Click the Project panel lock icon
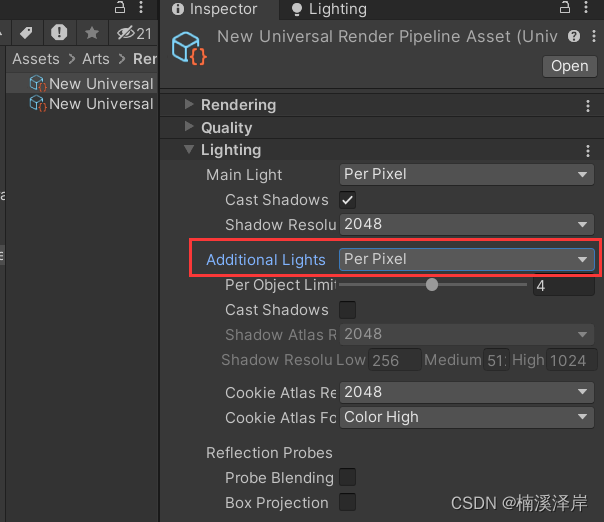 120,7
